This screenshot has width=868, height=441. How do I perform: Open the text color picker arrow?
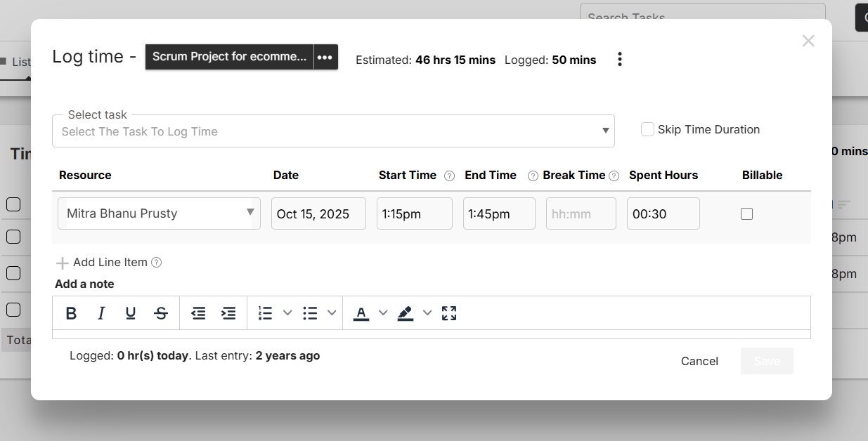[383, 313]
